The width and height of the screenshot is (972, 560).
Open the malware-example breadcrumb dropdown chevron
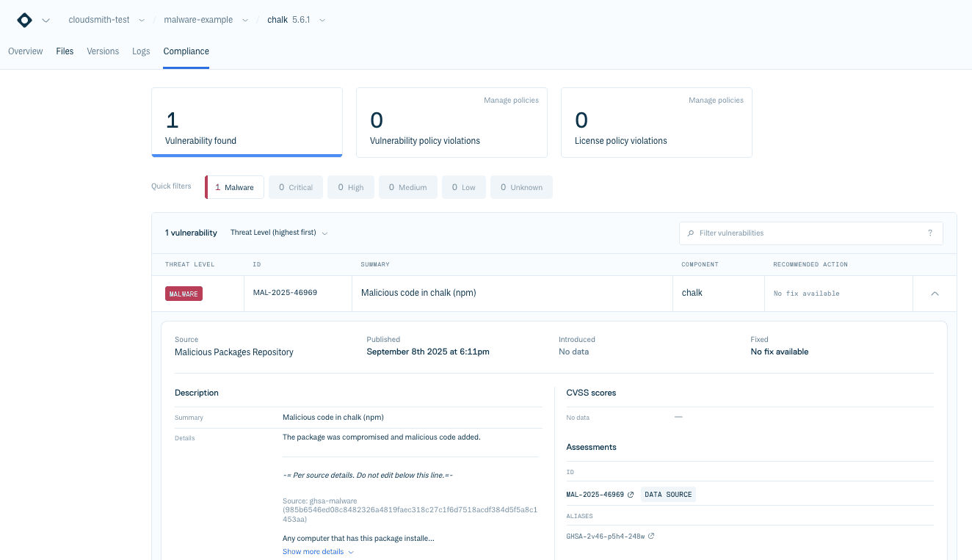245,20
